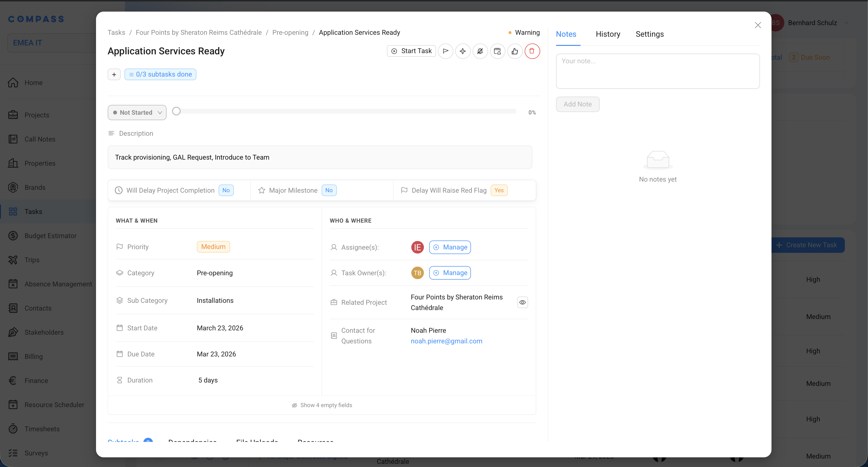Image resolution: width=868 pixels, height=467 pixels.
Task: Open Home in the sidebar
Action: [33, 83]
